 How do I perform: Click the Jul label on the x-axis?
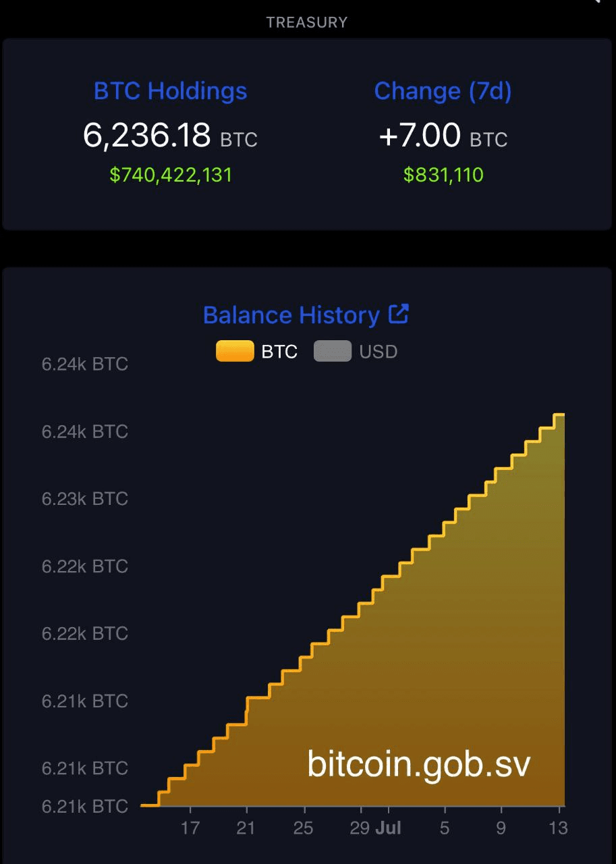pos(388,828)
